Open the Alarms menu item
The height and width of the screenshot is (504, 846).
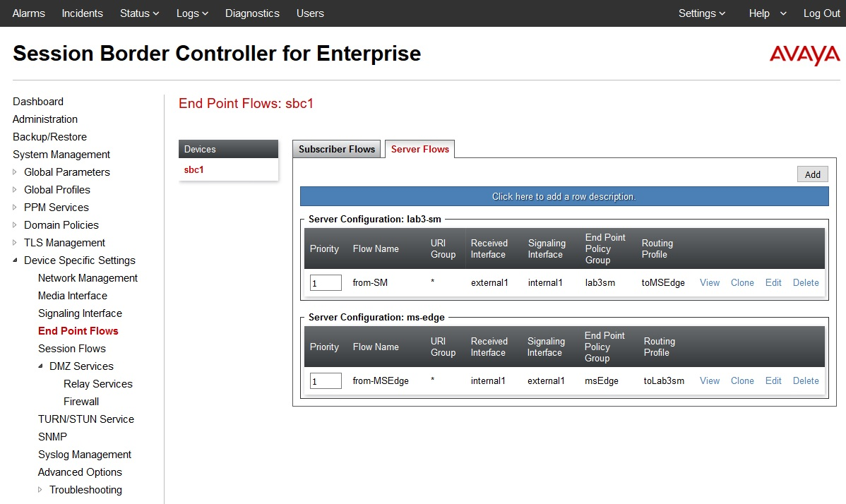(28, 13)
